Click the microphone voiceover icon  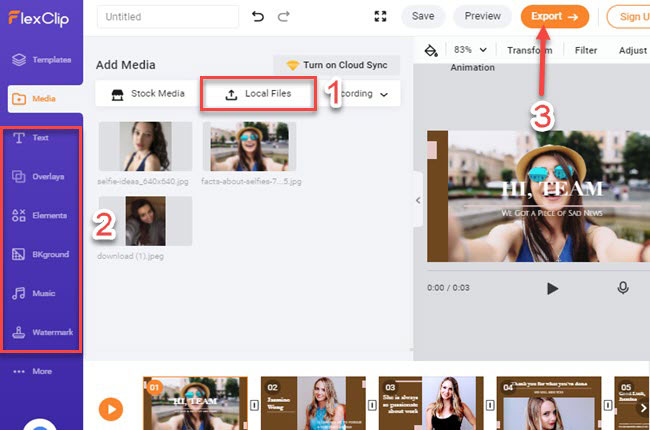coord(623,288)
